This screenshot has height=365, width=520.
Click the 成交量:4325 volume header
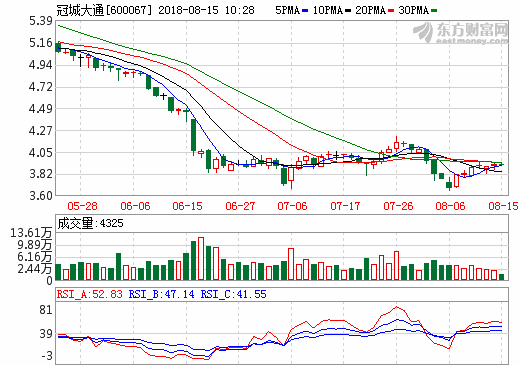point(90,223)
